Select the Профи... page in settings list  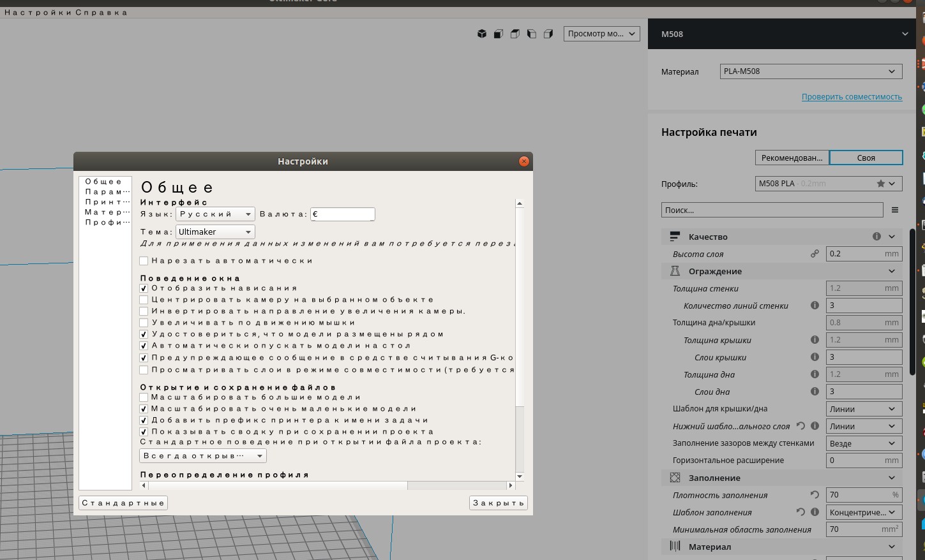click(x=107, y=223)
